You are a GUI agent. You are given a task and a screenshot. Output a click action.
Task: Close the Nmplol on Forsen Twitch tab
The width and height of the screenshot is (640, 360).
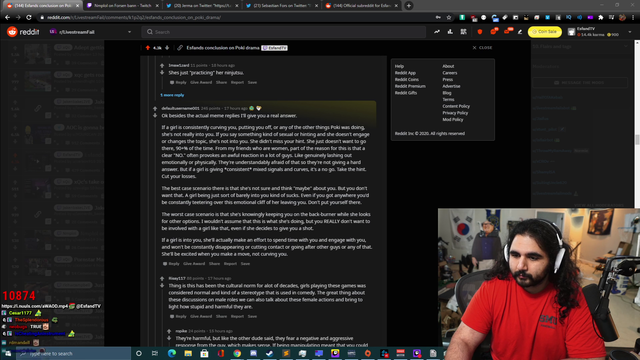[157, 6]
